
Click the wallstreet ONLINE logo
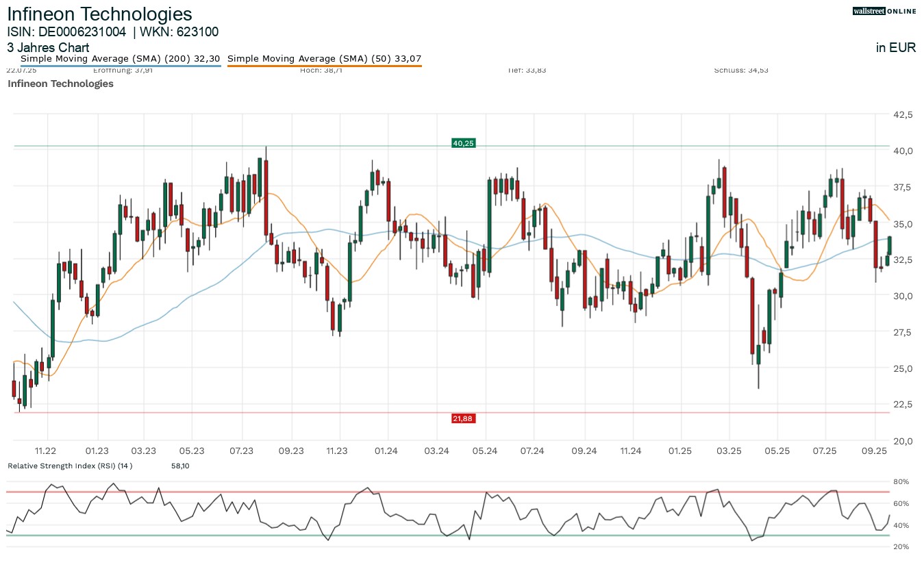(x=884, y=11)
